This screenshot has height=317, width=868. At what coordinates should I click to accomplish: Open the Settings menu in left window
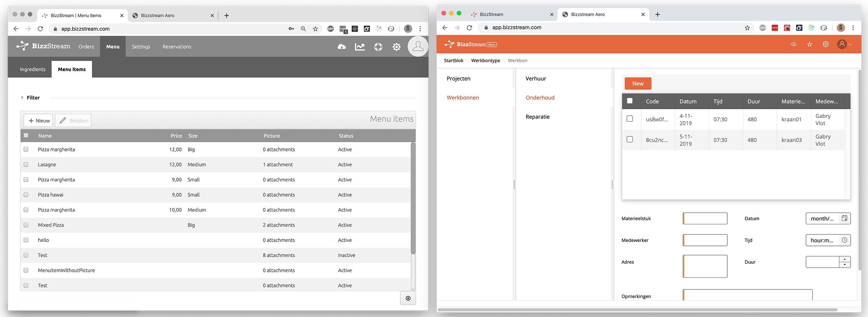click(141, 46)
